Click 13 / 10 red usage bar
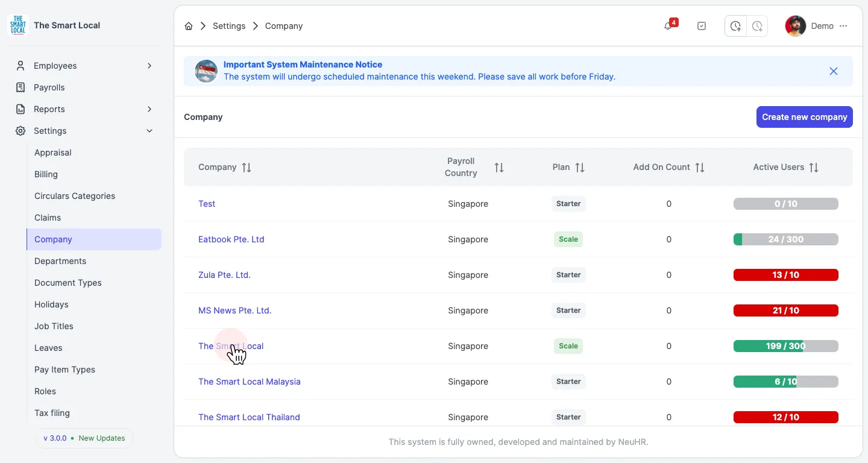This screenshot has width=868, height=463. [786, 275]
